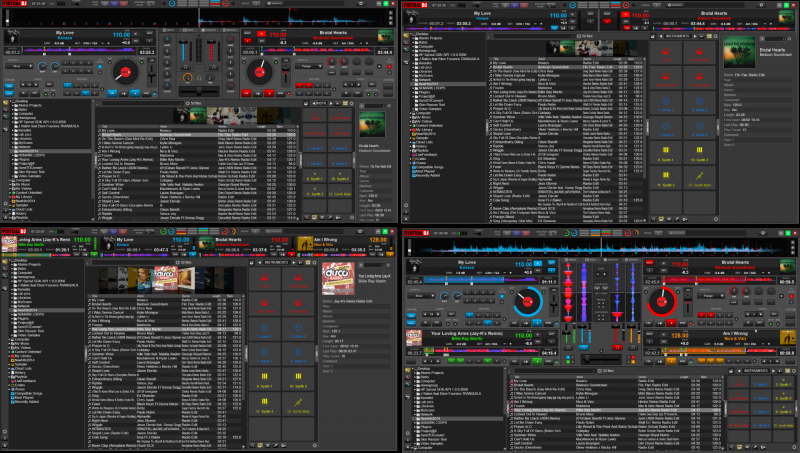This screenshot has width=800, height=453.
Task: Click Brutal Hearts cover art in top-right info panel
Action: pos(739,52)
